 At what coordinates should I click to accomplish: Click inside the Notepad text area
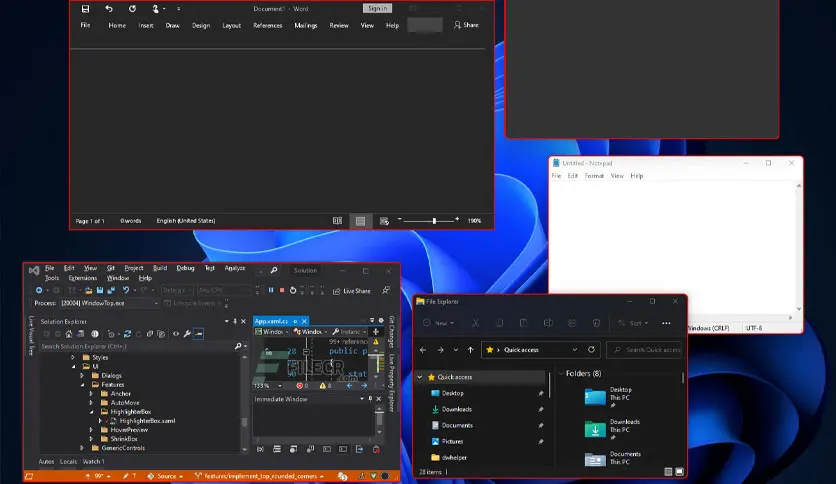tap(672, 248)
